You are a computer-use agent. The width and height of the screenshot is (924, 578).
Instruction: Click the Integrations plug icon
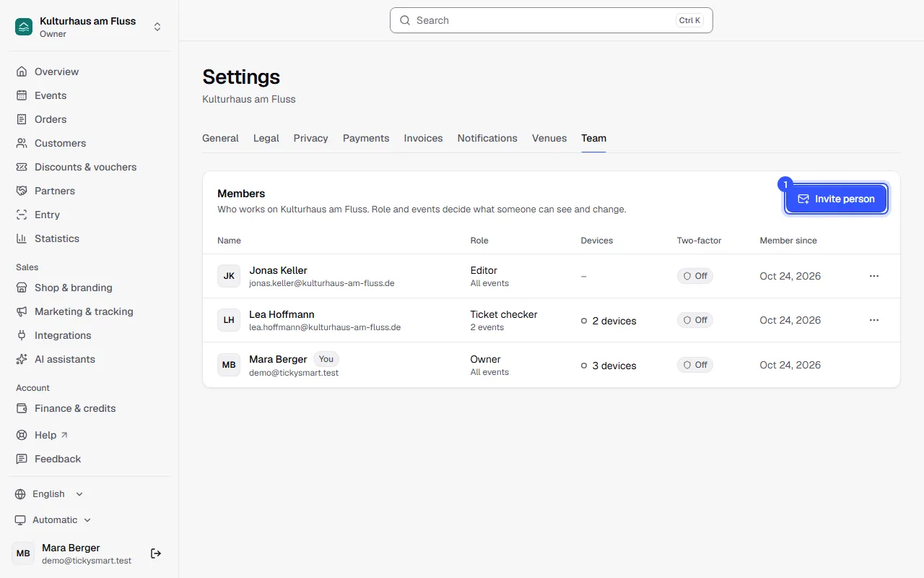click(x=22, y=335)
